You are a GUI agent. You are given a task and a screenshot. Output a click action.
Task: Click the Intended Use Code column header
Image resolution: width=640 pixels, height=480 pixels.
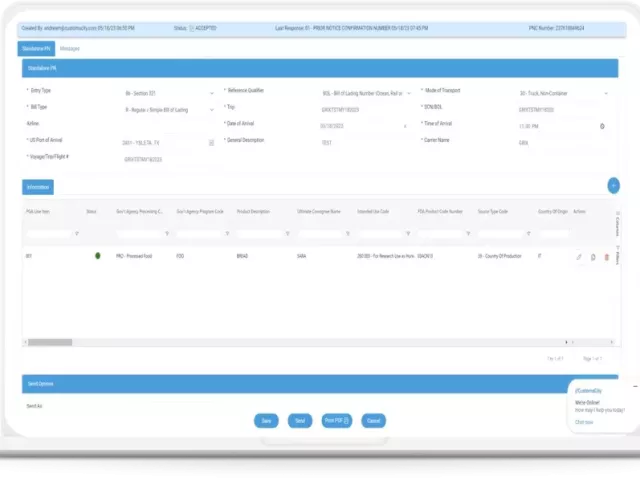click(373, 211)
